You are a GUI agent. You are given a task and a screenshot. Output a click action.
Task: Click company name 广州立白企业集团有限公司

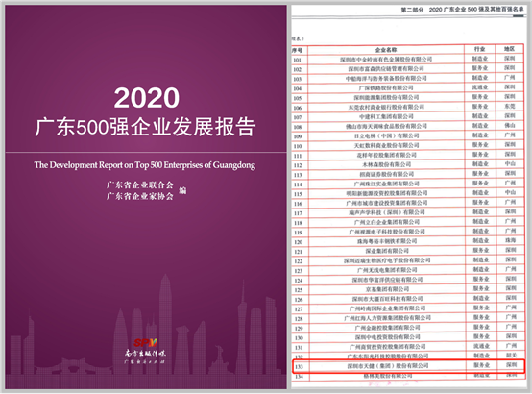click(x=387, y=222)
